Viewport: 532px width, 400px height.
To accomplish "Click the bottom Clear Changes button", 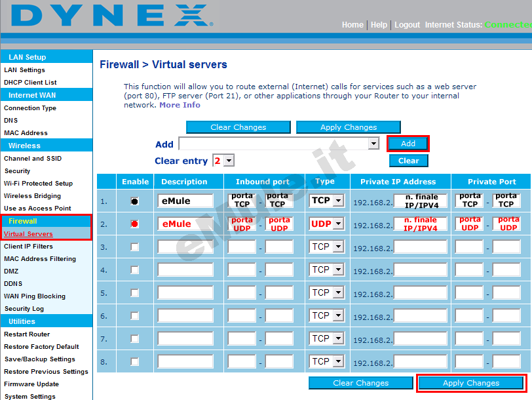I will point(360,383).
